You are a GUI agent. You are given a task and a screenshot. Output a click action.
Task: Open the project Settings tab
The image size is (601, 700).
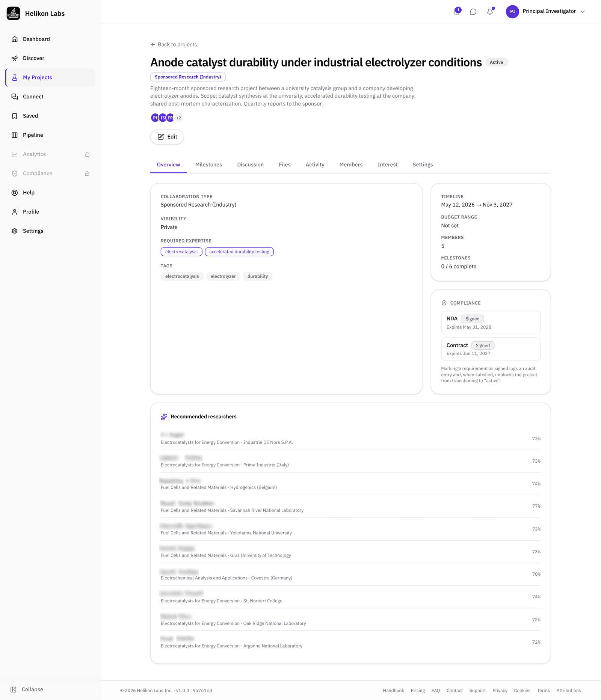coord(423,164)
